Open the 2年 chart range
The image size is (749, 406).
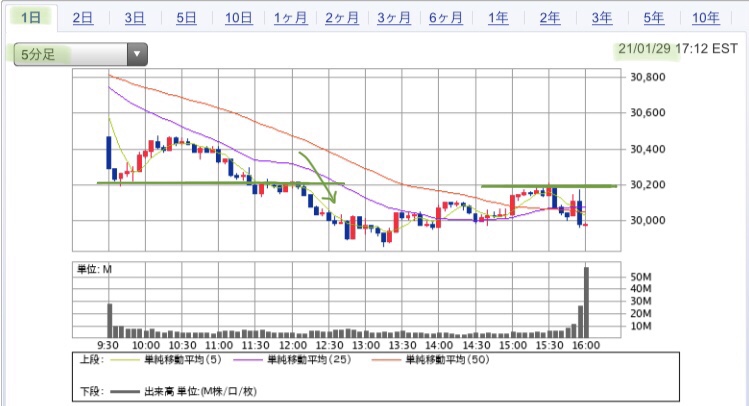550,18
